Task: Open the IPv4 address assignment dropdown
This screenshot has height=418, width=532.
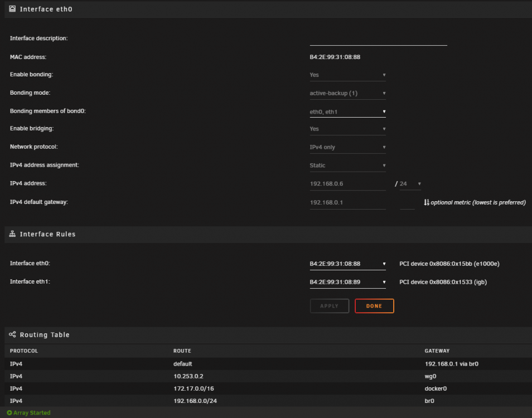Action: [x=347, y=166]
